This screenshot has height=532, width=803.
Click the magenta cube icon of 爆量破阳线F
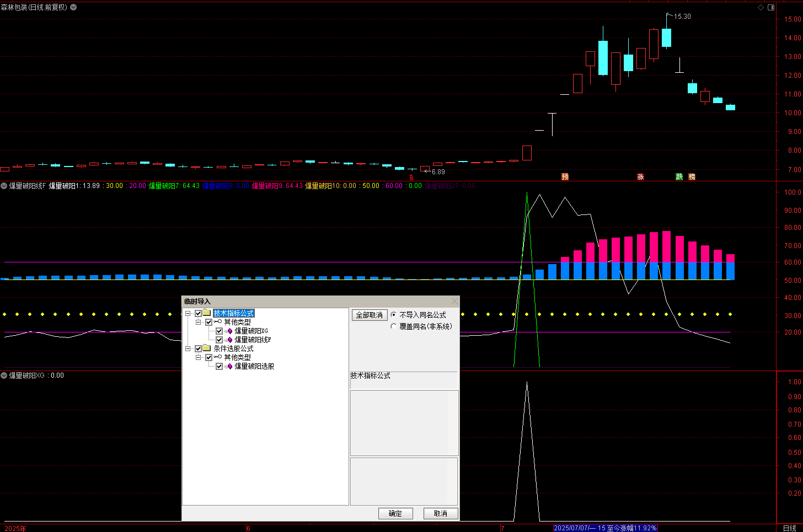point(229,340)
